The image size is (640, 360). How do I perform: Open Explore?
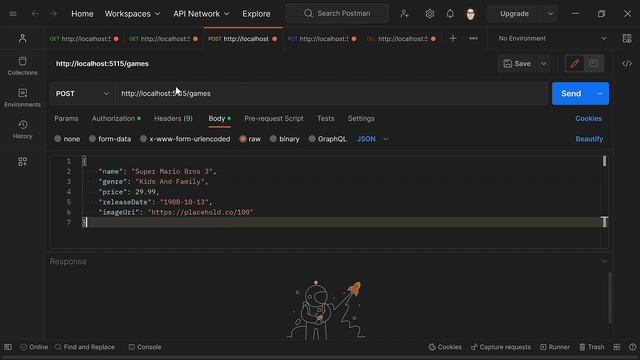(256, 13)
